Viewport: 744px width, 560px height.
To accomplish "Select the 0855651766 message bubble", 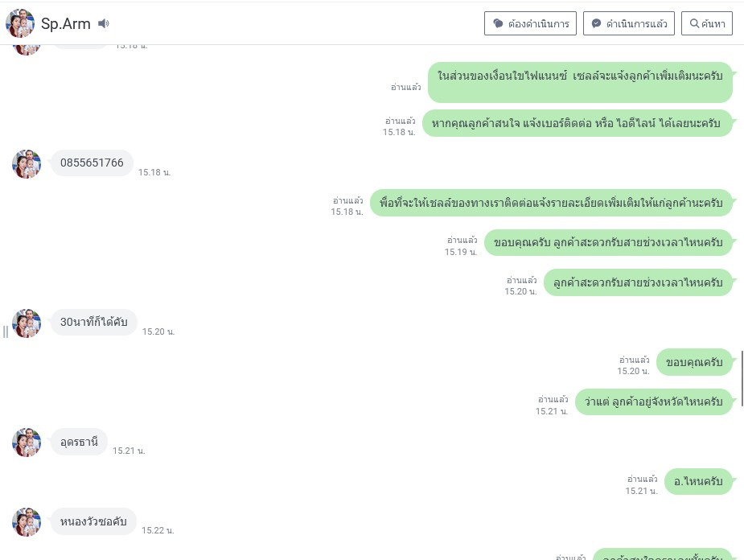I will tap(92, 163).
